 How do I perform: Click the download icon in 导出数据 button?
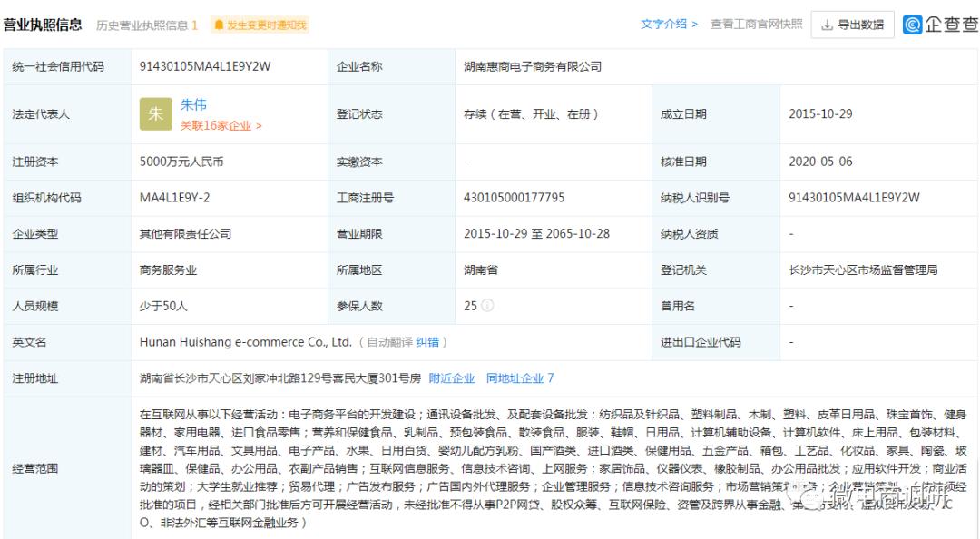click(827, 24)
